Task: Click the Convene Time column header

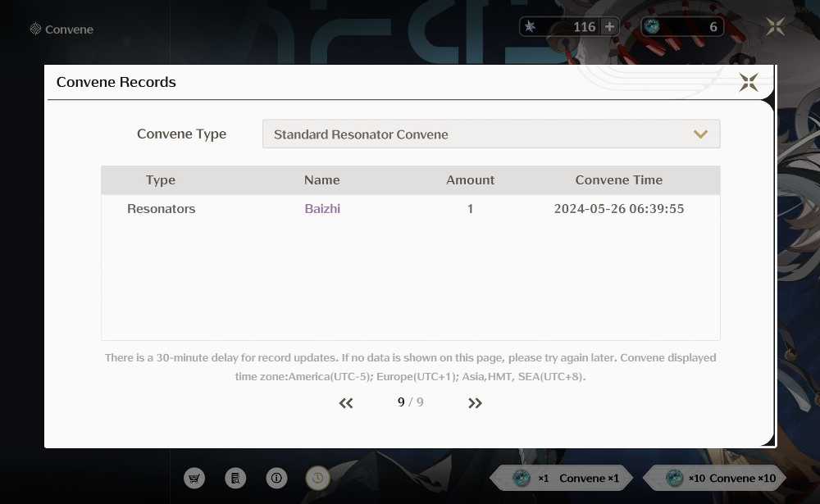Action: [x=618, y=179]
